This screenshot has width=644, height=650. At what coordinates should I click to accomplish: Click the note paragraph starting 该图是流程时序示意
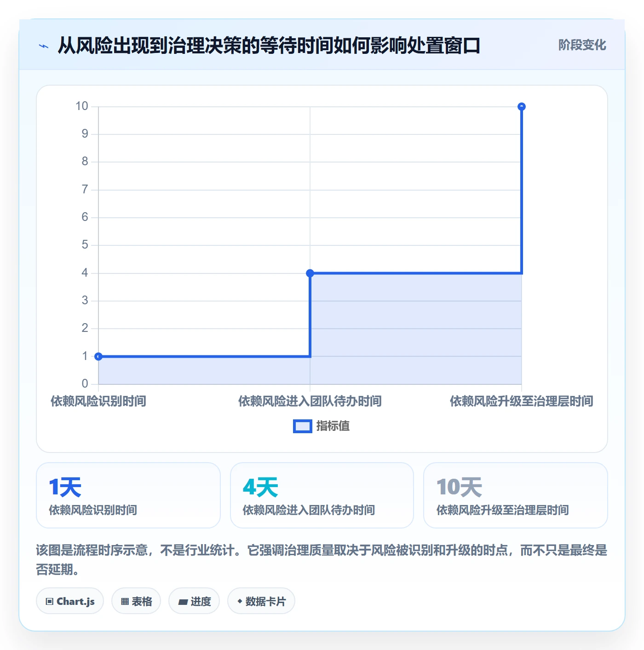pyautogui.click(x=322, y=559)
